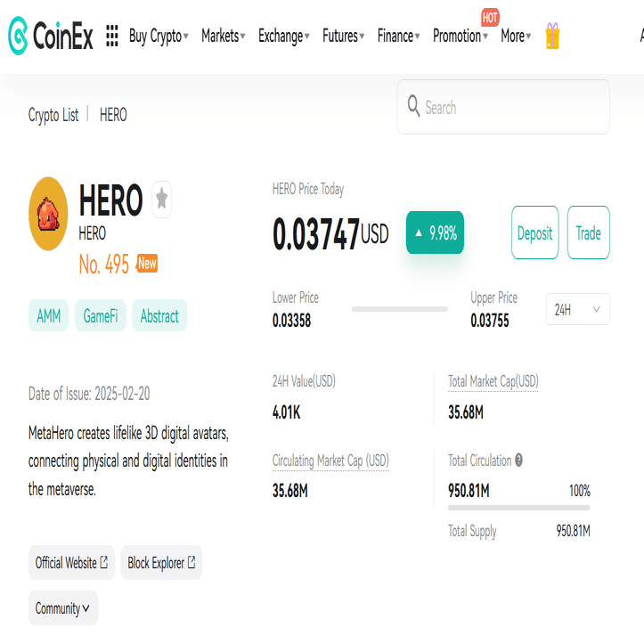Expand the Finance menu
Viewport: 644px width, 644px height.
pos(398,37)
